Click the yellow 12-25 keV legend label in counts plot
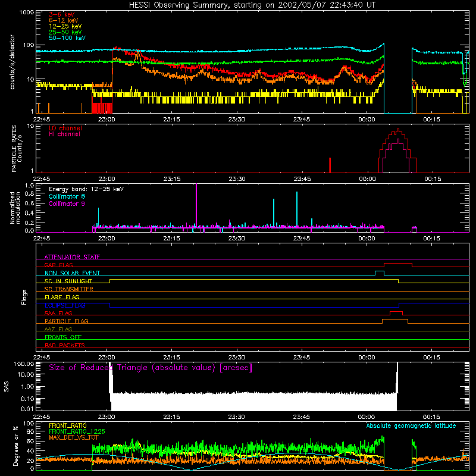Image resolution: width=476 pixels, height=476 pixels. 65,26
